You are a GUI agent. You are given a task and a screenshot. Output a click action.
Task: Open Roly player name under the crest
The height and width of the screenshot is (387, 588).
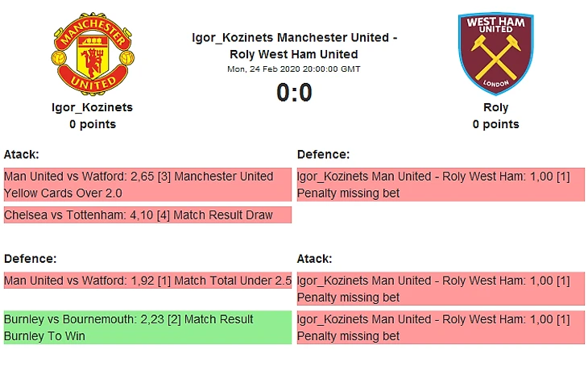pos(495,107)
